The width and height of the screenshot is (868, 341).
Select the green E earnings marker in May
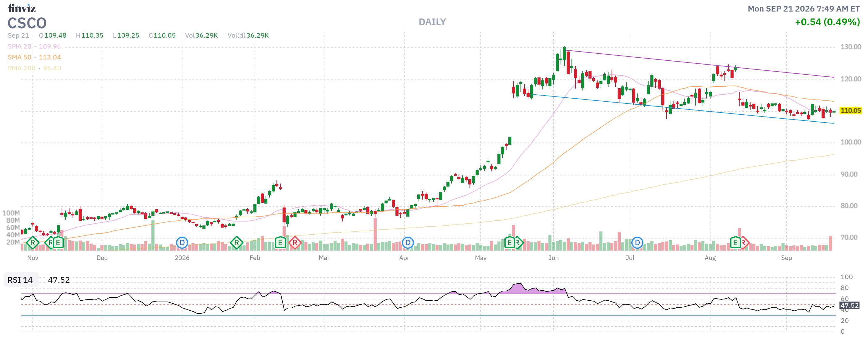510,243
